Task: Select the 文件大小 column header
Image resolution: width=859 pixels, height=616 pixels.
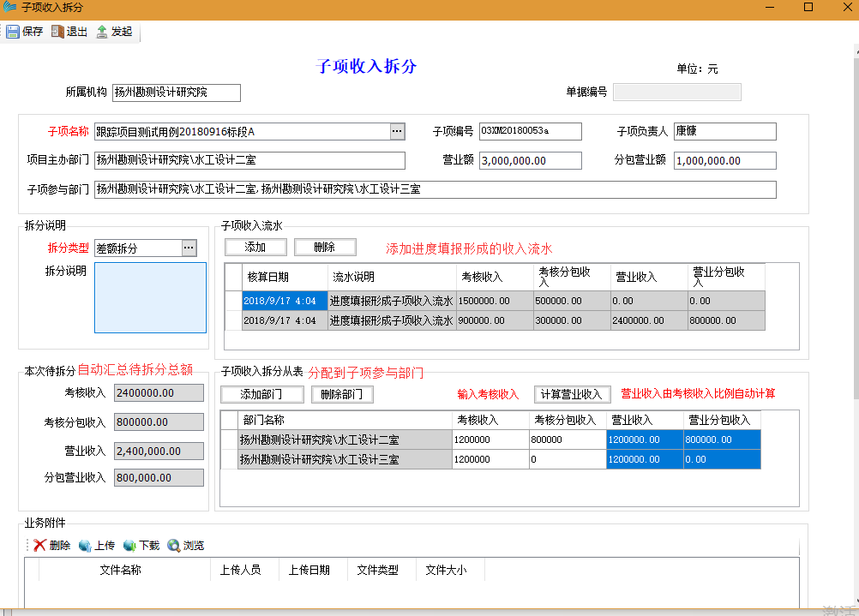Action: [x=450, y=570]
